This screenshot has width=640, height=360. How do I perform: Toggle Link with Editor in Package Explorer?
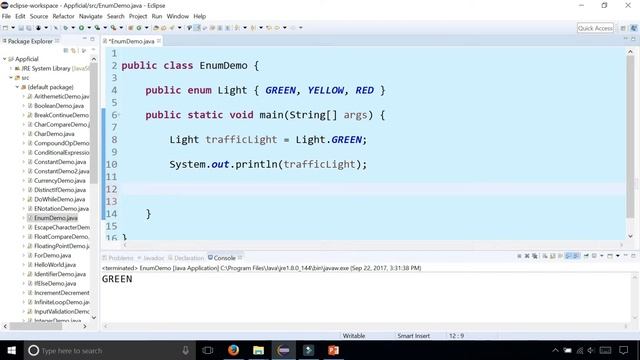(74, 51)
